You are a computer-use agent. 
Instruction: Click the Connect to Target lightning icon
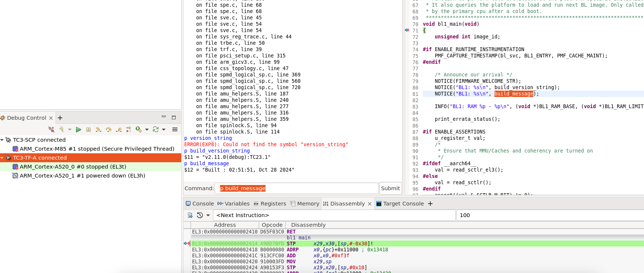(62, 129)
